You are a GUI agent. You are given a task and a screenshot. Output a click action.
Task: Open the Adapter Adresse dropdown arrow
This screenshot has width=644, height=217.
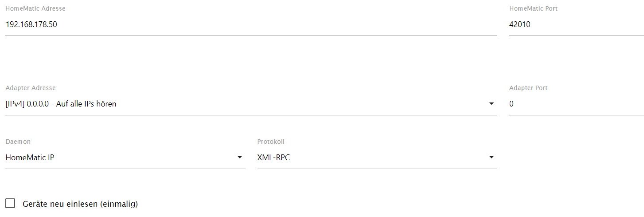point(491,104)
